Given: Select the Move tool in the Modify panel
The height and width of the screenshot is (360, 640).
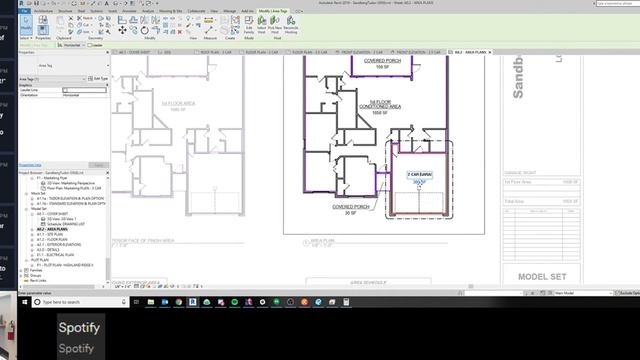Looking at the screenshot, I should click(x=122, y=30).
